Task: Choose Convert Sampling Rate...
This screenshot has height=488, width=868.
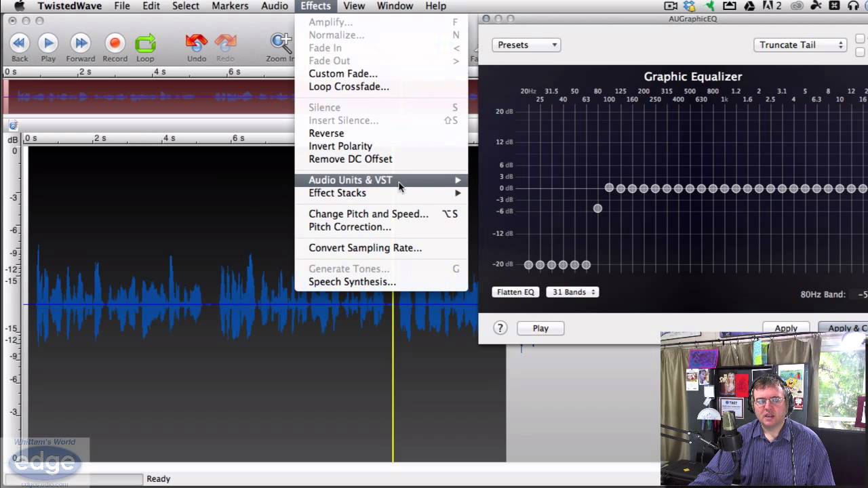Action: point(381,248)
